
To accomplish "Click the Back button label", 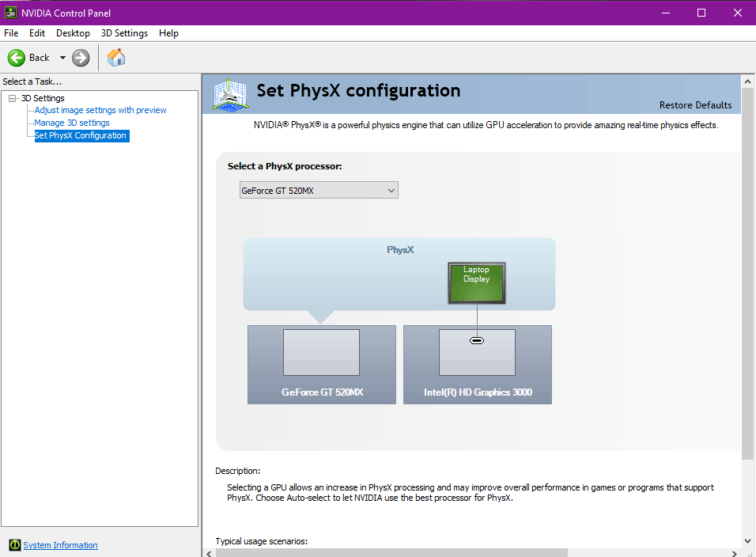I will [x=39, y=58].
